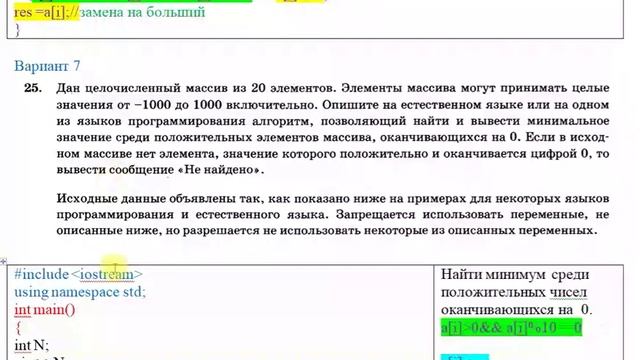Click the text 'Дан целочисленный массив из 20 элементов'

click(x=196, y=88)
